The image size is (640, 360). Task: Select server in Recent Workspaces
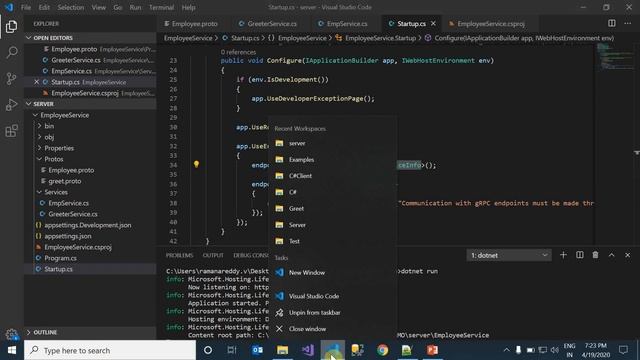point(333,143)
